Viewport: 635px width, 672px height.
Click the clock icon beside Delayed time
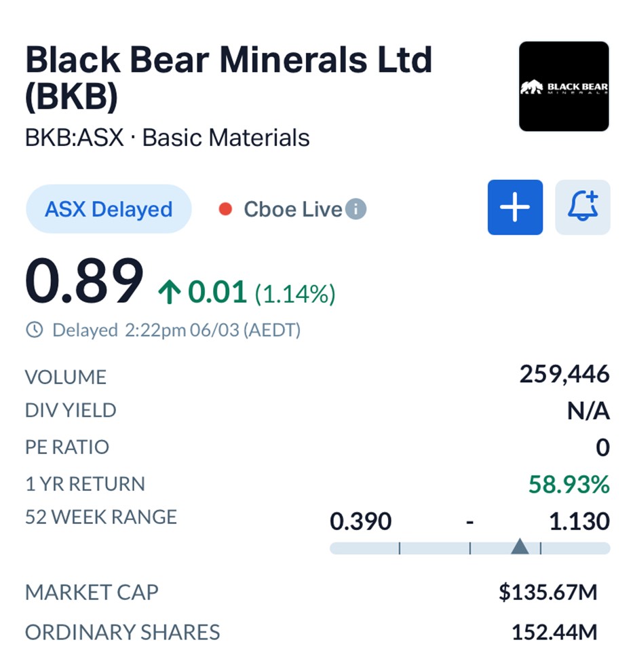tap(34, 331)
